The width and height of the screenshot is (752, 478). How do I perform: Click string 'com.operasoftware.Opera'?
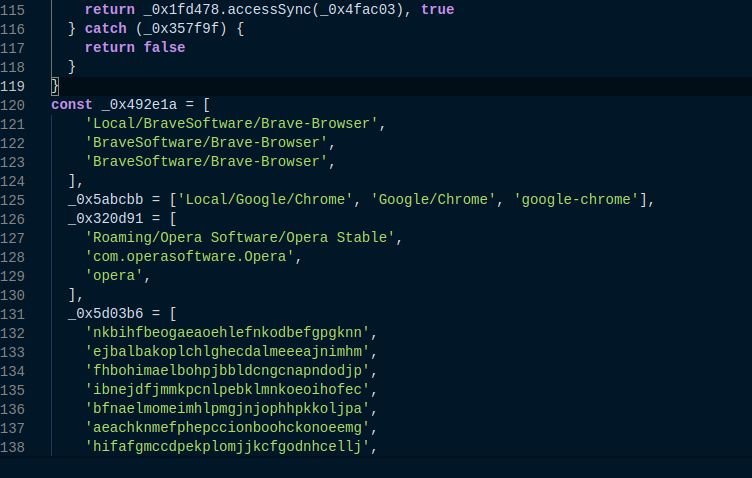coord(189,256)
